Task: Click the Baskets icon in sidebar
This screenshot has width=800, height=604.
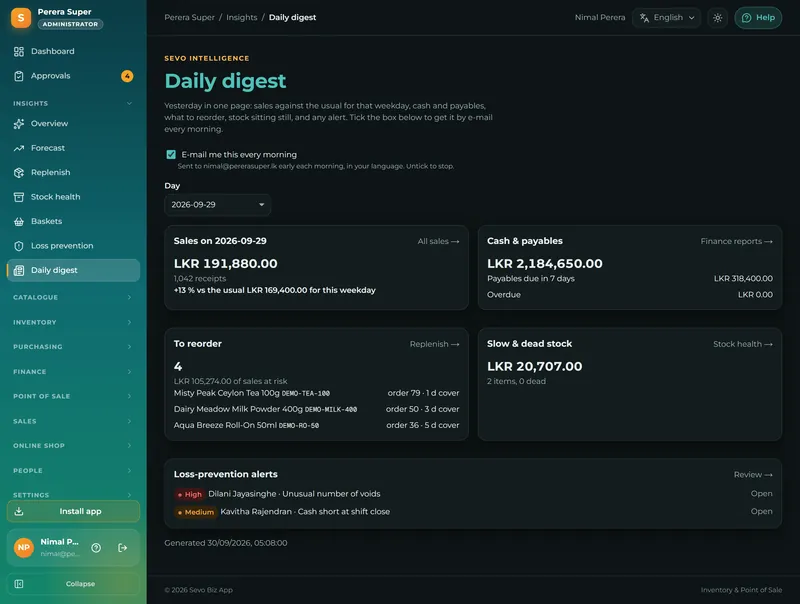Action: point(19,221)
